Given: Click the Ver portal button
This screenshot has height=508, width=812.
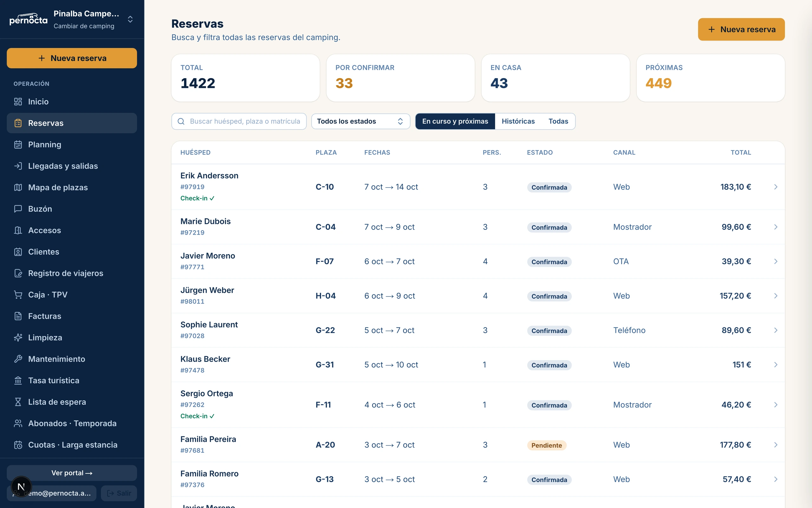Looking at the screenshot, I should (72, 473).
